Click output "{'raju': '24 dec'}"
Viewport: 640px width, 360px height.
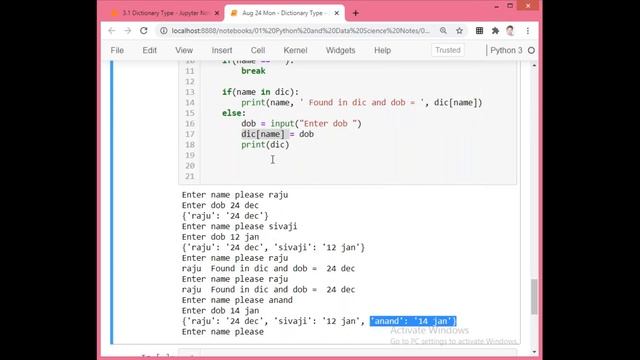[225, 216]
